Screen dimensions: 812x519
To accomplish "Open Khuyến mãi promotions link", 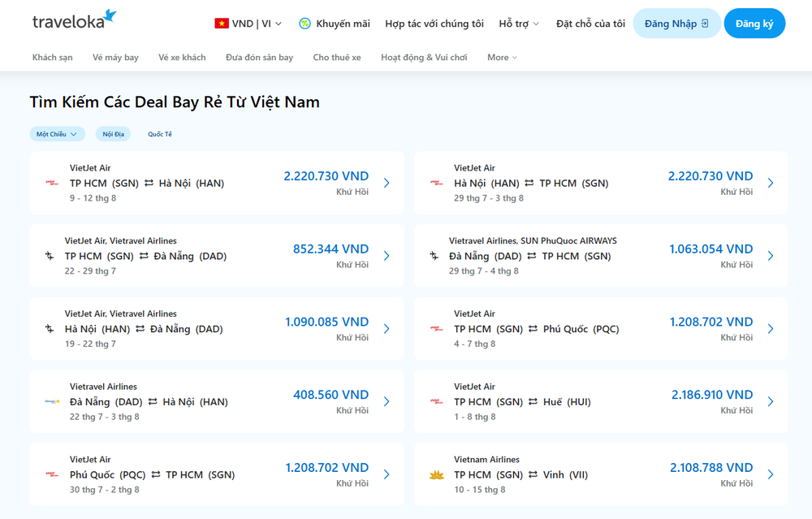I will point(335,24).
